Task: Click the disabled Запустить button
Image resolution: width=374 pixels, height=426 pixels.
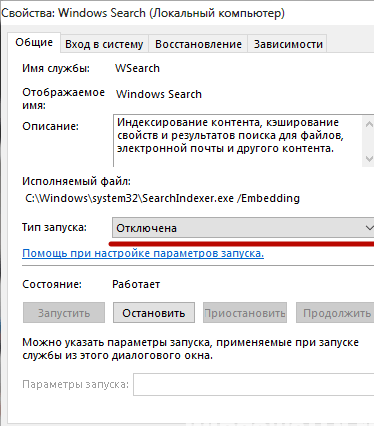Action: click(x=64, y=313)
